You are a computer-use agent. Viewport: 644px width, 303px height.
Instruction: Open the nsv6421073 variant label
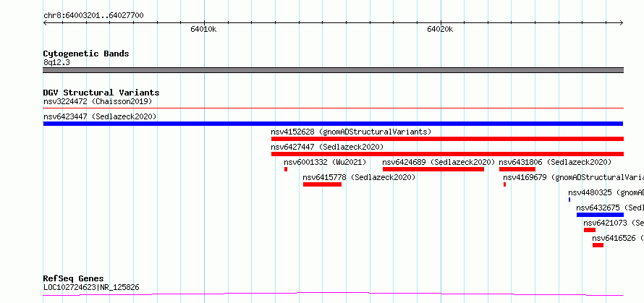[614, 223]
